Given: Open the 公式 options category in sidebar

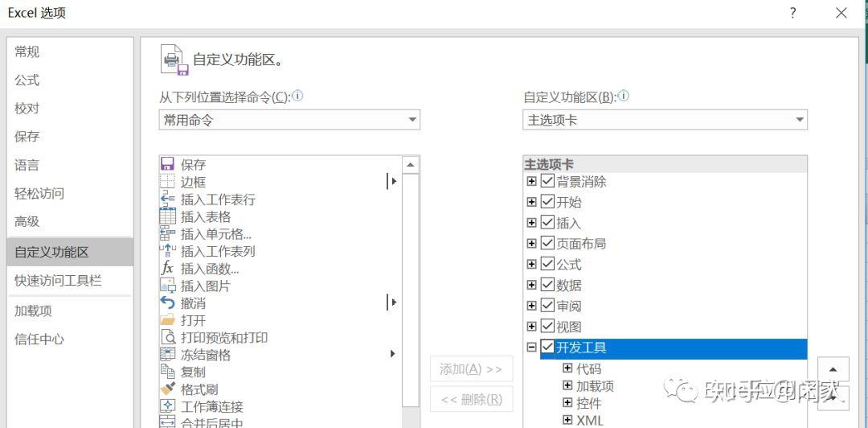Looking at the screenshot, I should click(70, 80).
